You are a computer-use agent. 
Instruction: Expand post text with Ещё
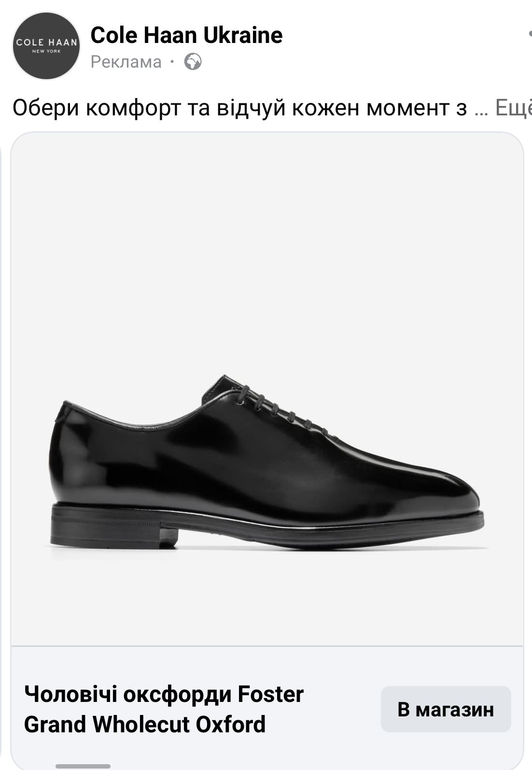(x=514, y=108)
